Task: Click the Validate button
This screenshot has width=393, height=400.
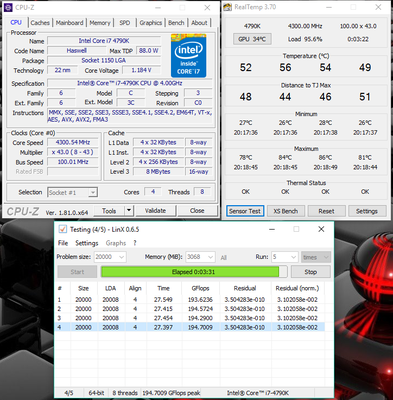Action: [x=155, y=210]
